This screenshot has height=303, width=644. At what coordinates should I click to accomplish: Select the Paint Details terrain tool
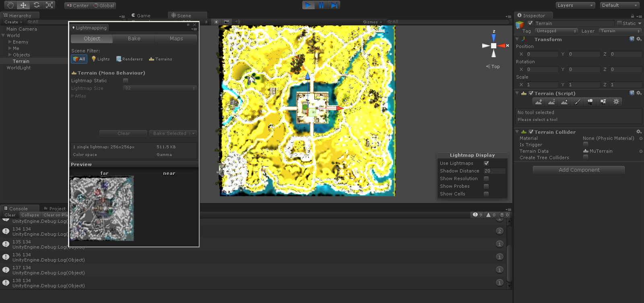pos(603,102)
